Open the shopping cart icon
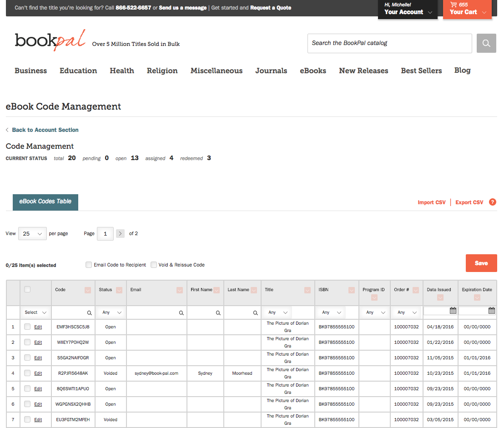Image resolution: width=504 pixels, height=428 pixels. point(453,5)
